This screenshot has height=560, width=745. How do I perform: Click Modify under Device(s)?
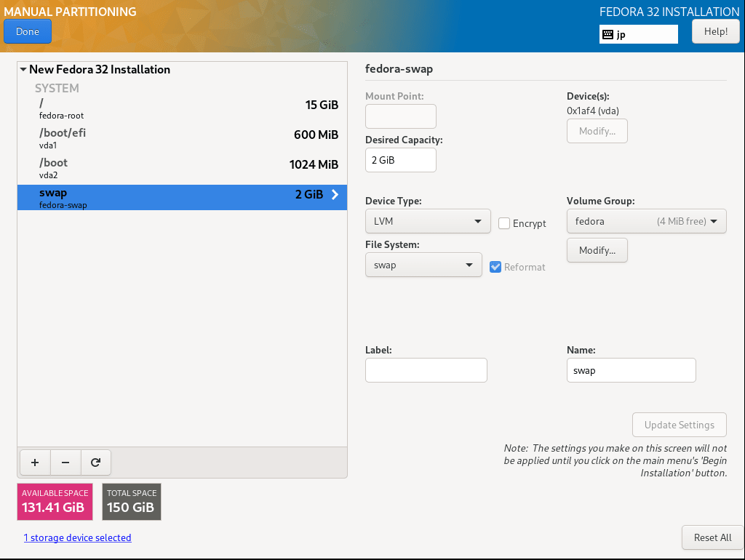[597, 131]
